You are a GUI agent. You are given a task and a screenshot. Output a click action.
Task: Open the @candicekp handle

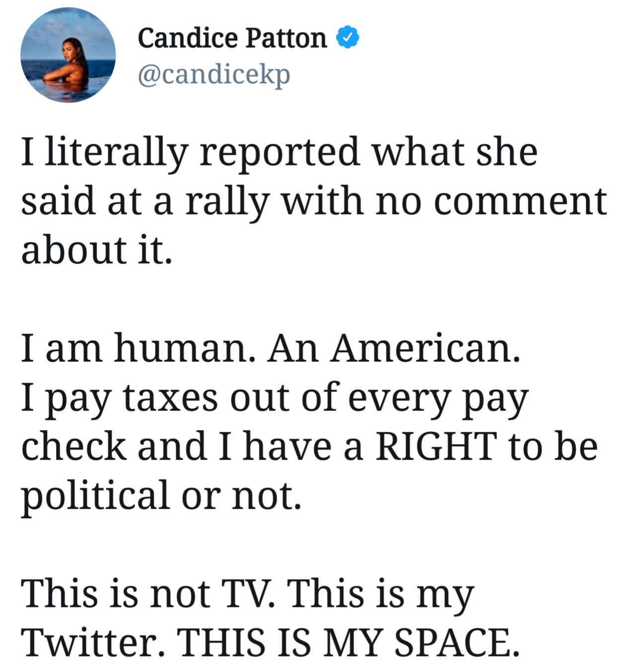[x=214, y=75]
